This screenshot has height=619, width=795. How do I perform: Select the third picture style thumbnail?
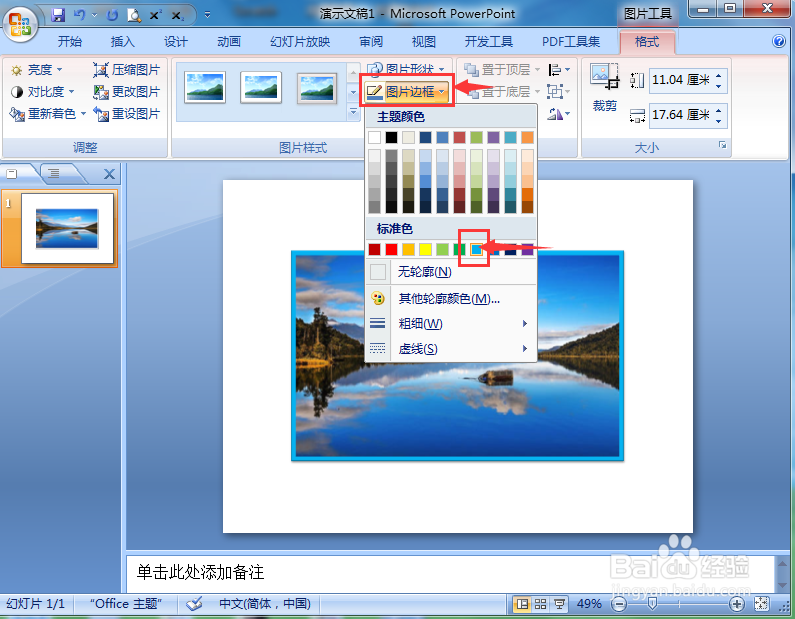click(x=317, y=87)
